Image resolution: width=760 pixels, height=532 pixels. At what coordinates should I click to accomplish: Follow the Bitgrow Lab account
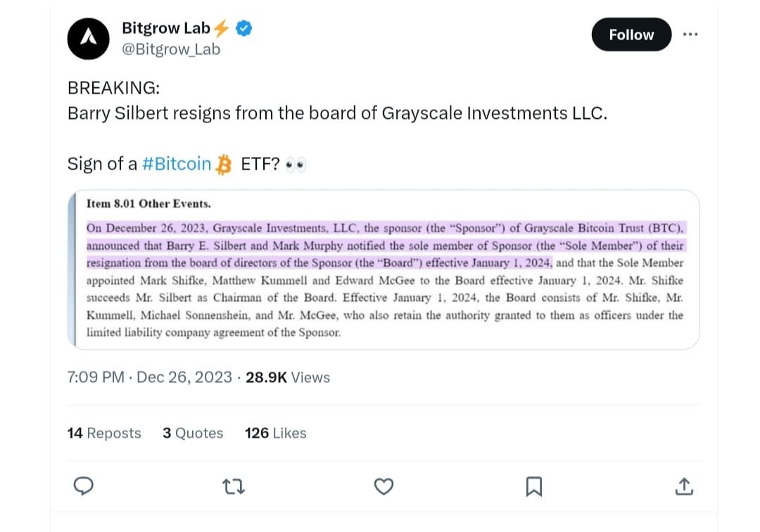(x=631, y=34)
